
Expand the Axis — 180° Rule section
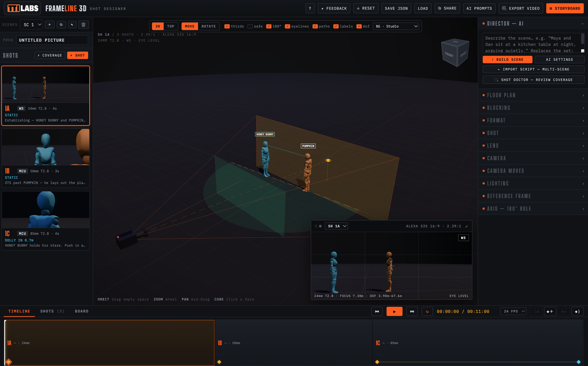coord(533,209)
